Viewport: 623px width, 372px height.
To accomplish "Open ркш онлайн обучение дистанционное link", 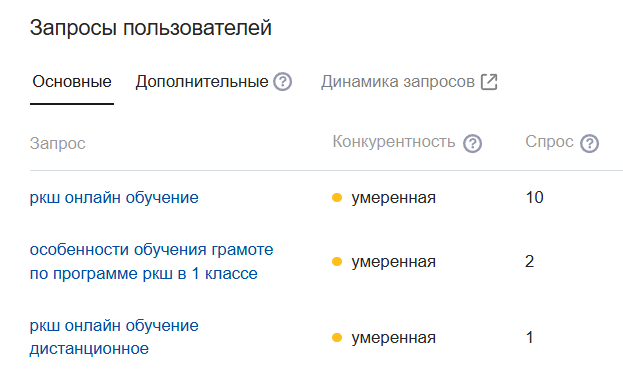I will [114, 337].
